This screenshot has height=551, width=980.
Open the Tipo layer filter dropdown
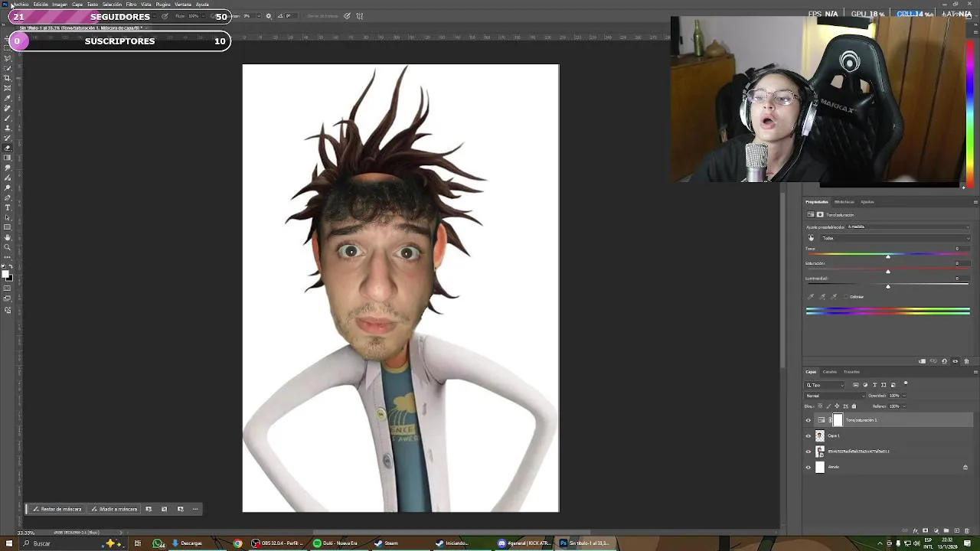pos(825,385)
